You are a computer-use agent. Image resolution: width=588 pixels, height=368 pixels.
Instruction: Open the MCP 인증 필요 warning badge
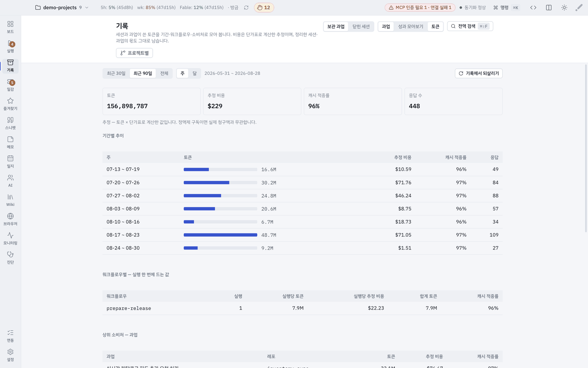[x=420, y=7]
